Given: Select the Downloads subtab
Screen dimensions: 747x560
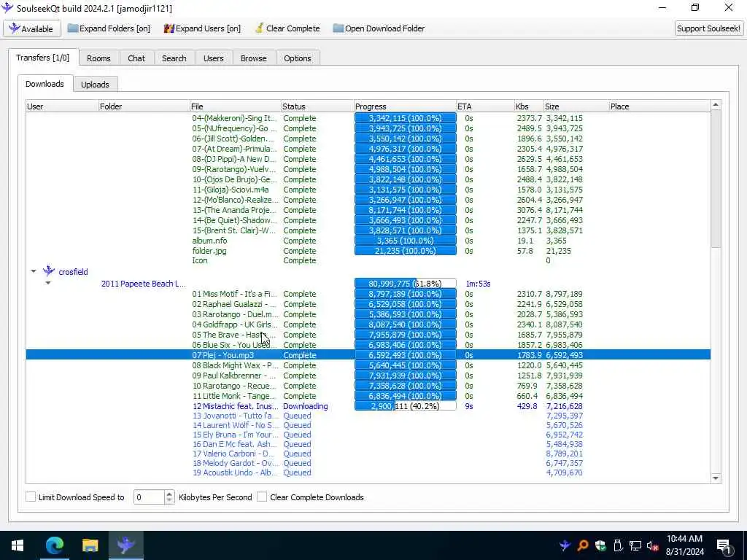Looking at the screenshot, I should [44, 84].
